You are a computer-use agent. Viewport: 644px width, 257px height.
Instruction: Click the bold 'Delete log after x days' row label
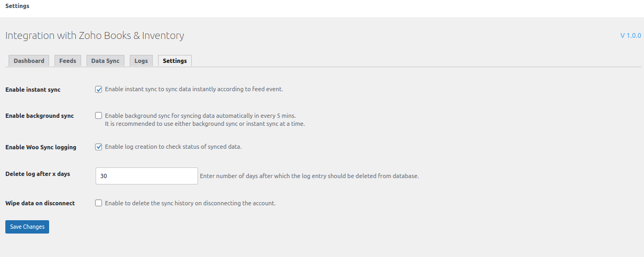click(x=37, y=174)
